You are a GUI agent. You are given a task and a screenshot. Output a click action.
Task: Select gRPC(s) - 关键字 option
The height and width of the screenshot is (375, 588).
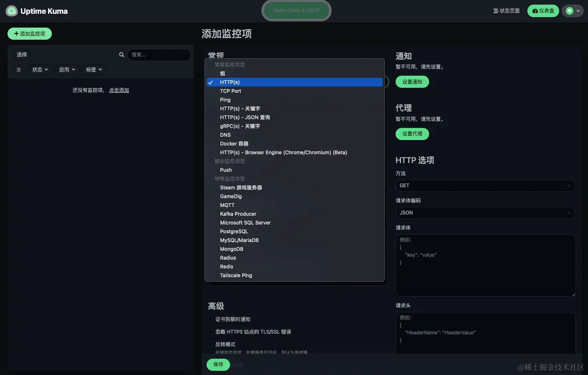tap(294, 126)
